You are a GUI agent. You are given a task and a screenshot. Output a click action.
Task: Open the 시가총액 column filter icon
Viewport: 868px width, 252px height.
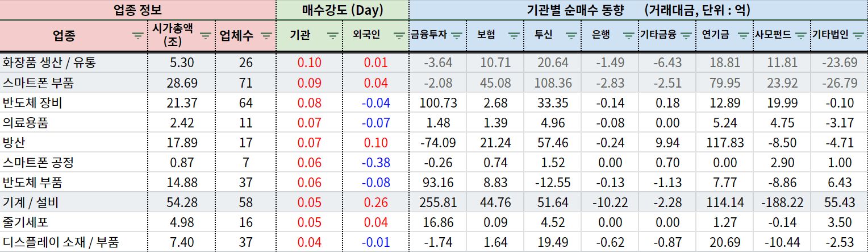tap(205, 35)
